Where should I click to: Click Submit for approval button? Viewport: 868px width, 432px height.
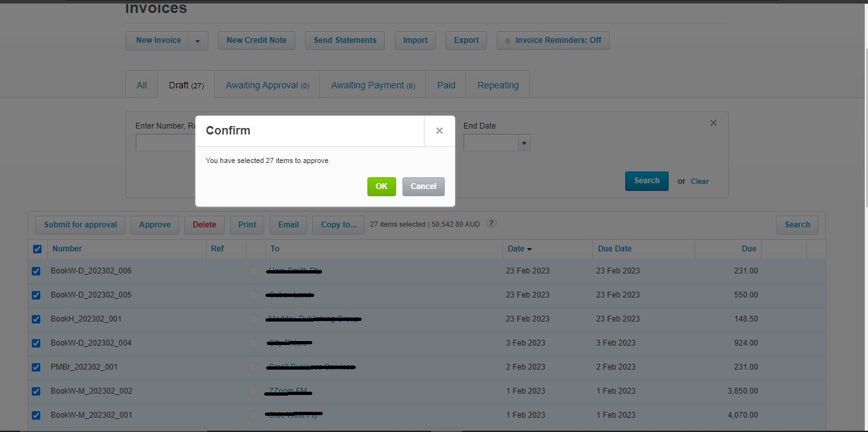click(81, 225)
